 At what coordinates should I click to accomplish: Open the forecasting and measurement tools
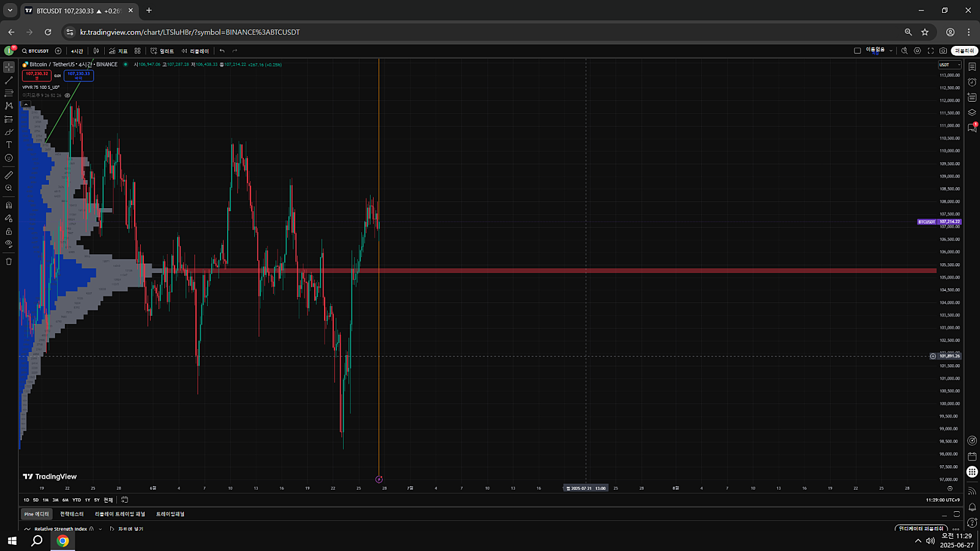click(9, 119)
